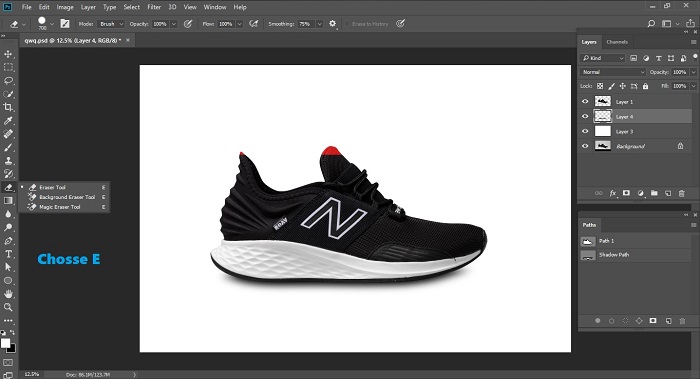Hide Layer 3 visibility eye
The width and height of the screenshot is (700, 379).
[x=585, y=131]
